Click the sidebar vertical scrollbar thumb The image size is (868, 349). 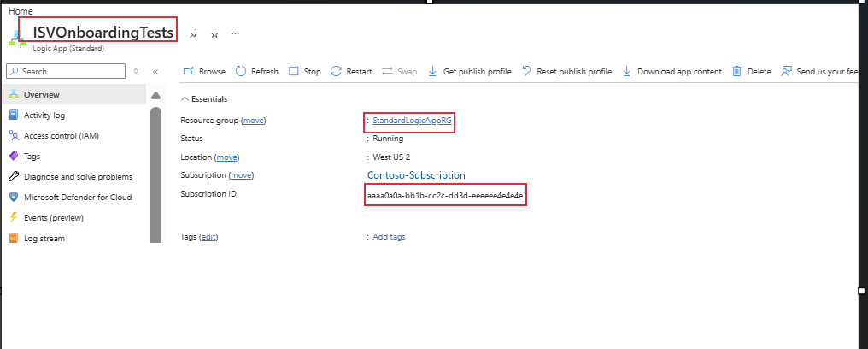click(x=155, y=174)
